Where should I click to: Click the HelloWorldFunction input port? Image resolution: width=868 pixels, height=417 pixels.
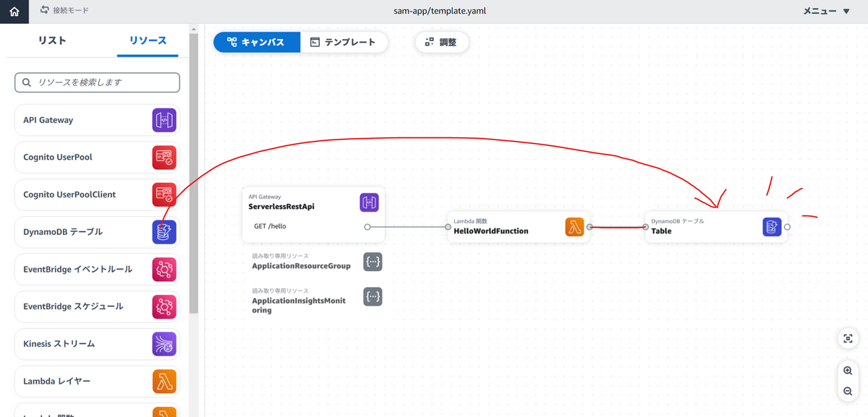pyautogui.click(x=448, y=227)
